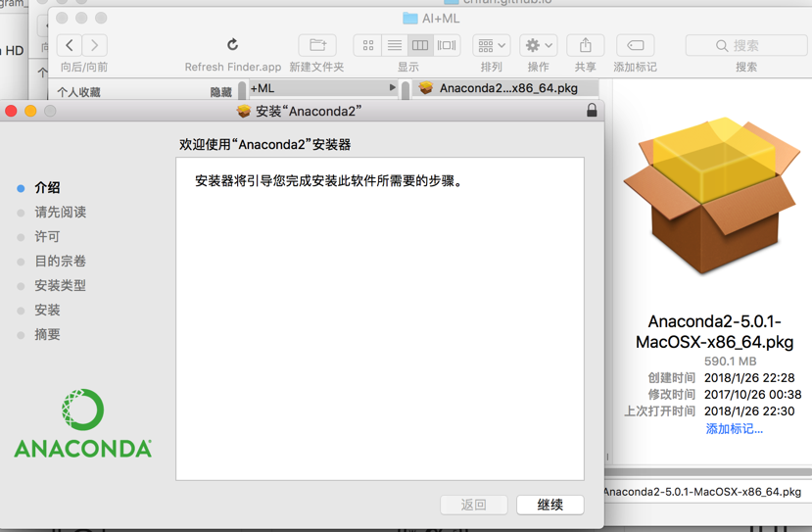Minimize the installer with the yellow button
812x532 pixels.
30,111
